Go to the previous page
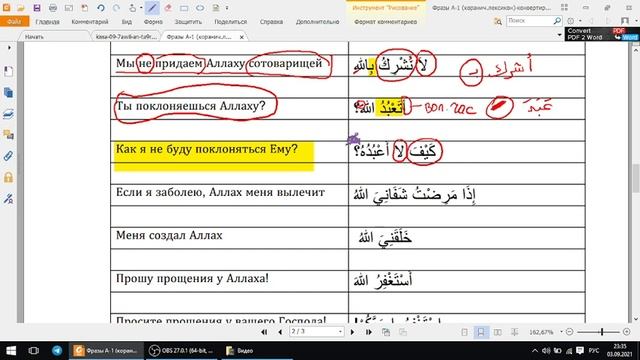Image resolution: width=640 pixels, height=360 pixels. (280, 332)
